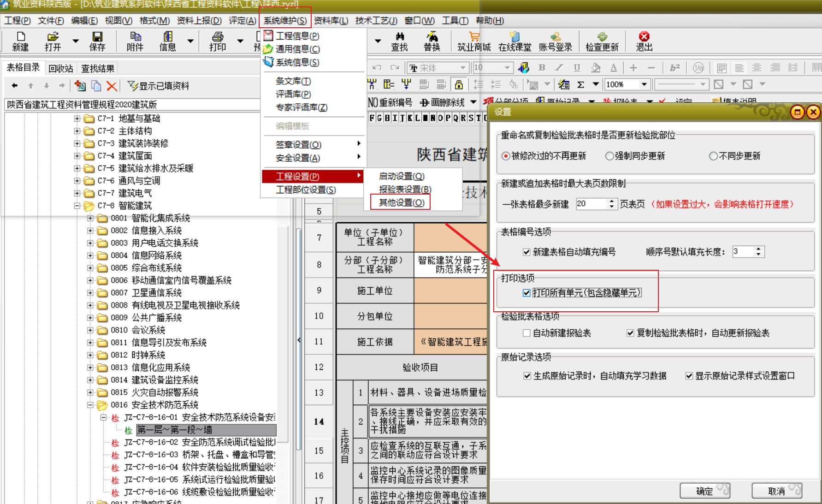
Task: Click 画删除线 button
Action: coord(443,102)
